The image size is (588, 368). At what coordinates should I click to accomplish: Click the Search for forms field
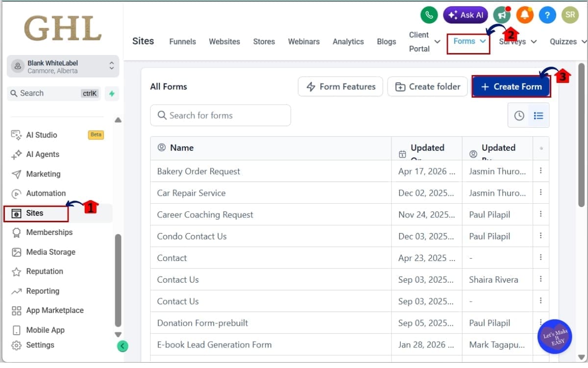coord(220,115)
